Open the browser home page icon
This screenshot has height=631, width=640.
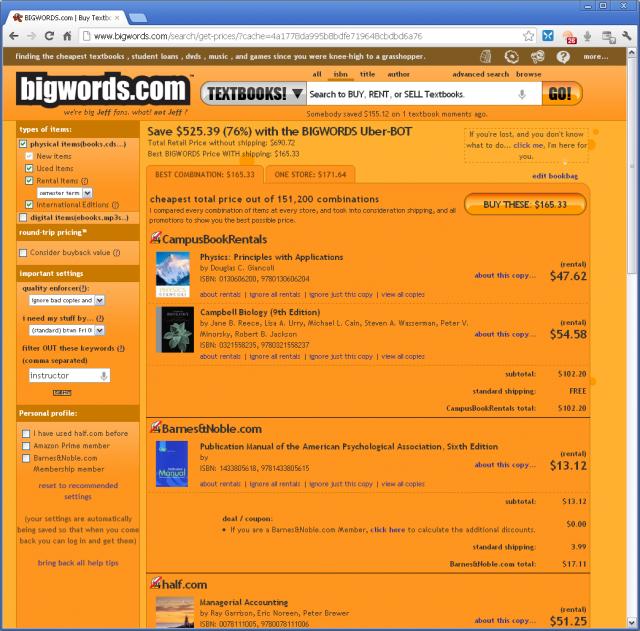(x=68, y=36)
